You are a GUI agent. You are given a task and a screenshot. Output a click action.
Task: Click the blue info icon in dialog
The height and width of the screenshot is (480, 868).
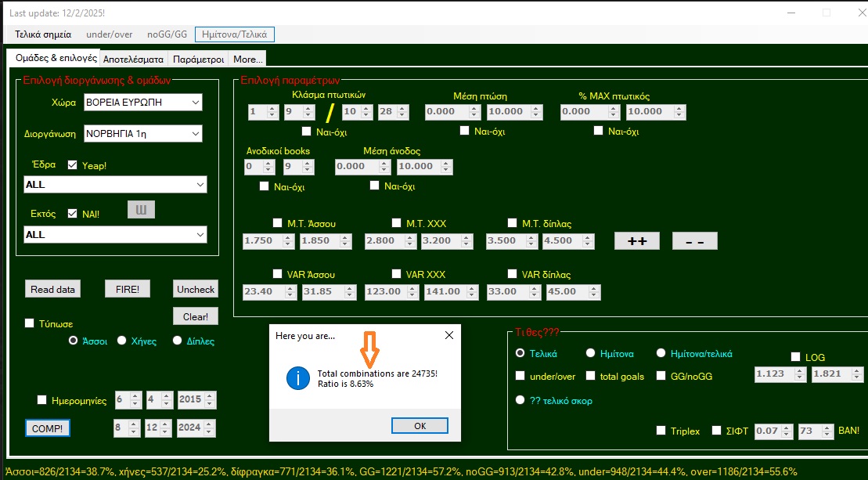(x=297, y=379)
